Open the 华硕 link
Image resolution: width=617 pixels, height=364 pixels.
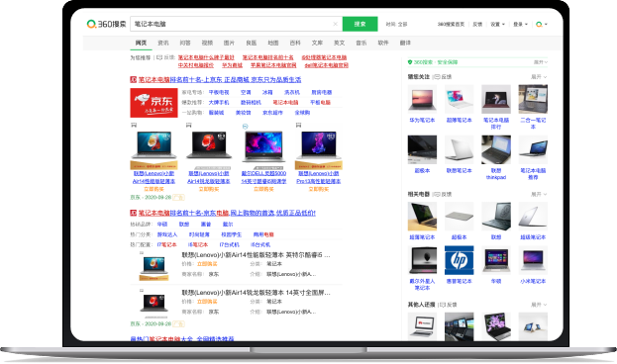(x=496, y=282)
